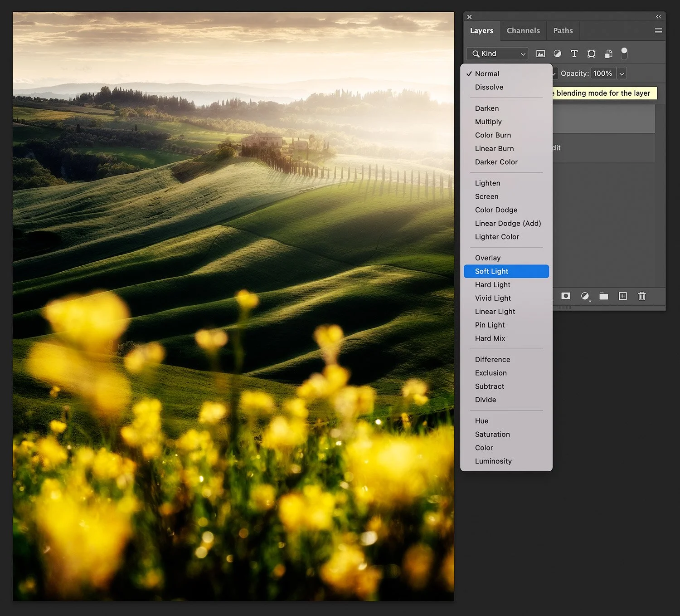Click the Opacity value field

[602, 73]
